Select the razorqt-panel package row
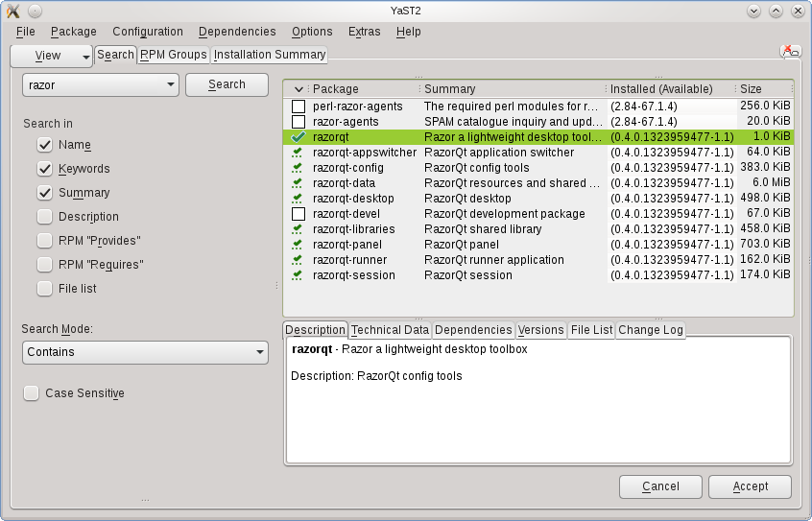Screen dimensions: 812x521 (537, 245)
